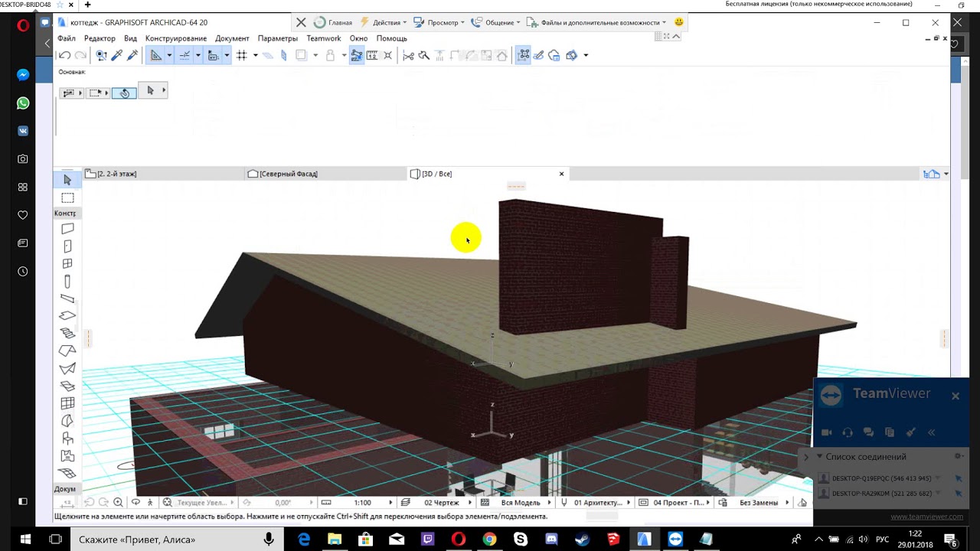Open the Вся Модель layer combination dropdown
Image resolution: width=980 pixels, height=551 pixels.
(520, 503)
